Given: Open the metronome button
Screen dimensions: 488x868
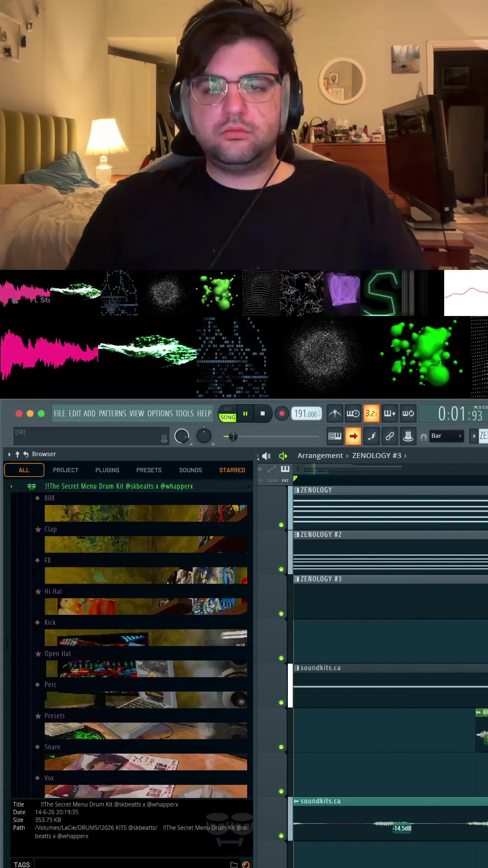Looking at the screenshot, I should coord(334,413).
